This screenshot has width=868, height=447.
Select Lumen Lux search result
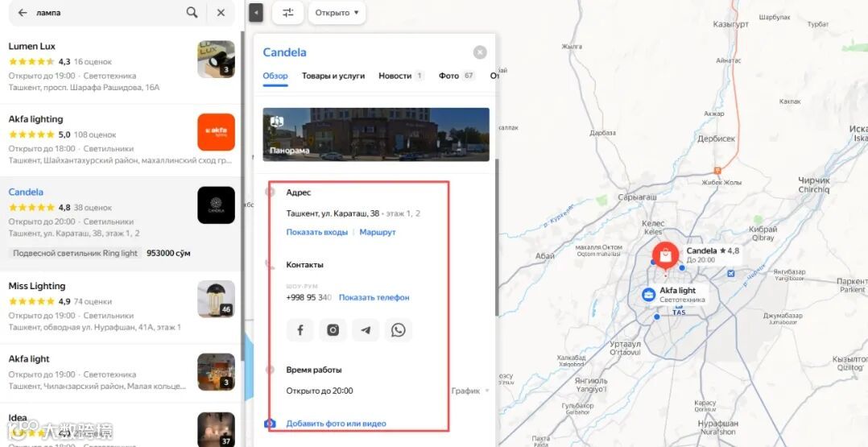(120, 67)
